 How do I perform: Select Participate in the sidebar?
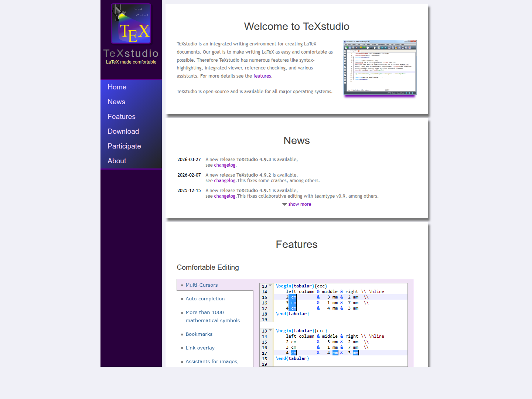131,146
